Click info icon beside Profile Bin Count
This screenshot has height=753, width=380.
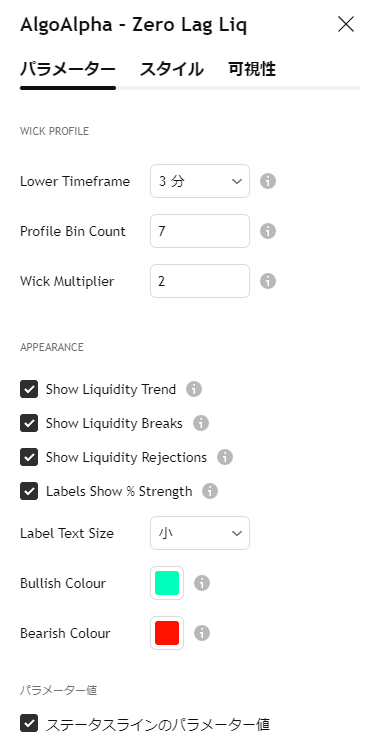268,231
